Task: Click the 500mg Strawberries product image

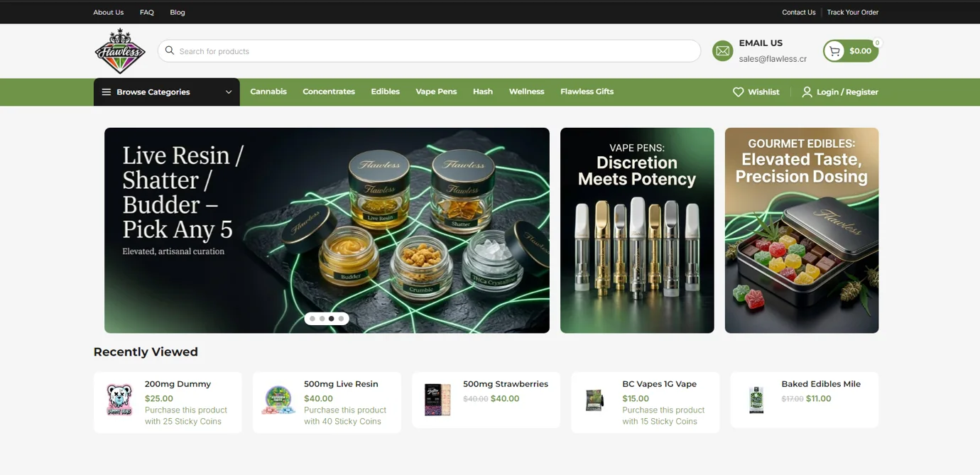Action: click(437, 399)
